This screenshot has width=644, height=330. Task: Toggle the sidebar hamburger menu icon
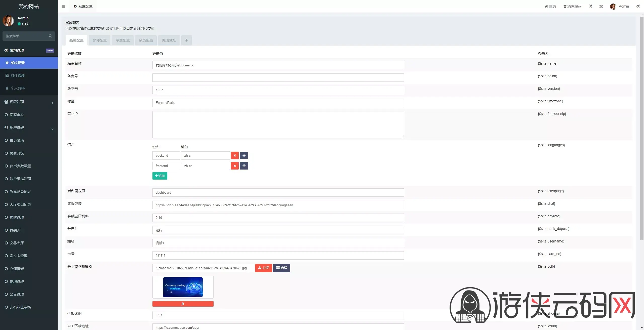point(63,6)
